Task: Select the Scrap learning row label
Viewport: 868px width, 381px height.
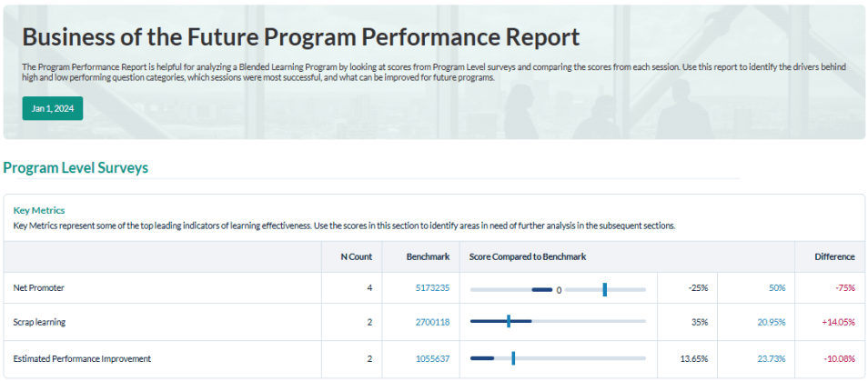Action: (39, 322)
